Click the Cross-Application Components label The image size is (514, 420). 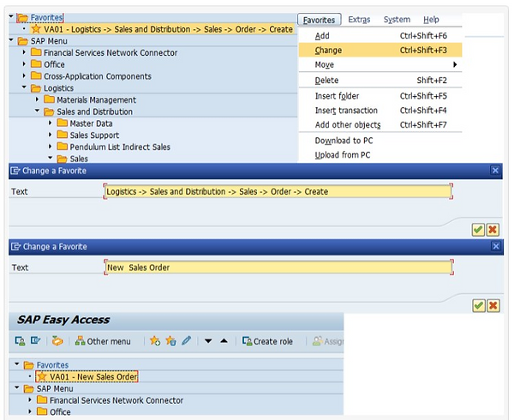[98, 76]
